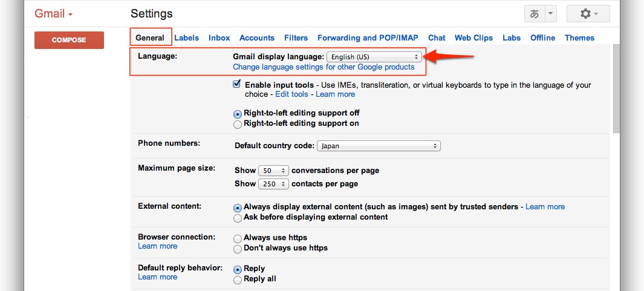Screen dimensions: 644x291
Task: Click the Edit tools link
Action: pos(291,94)
